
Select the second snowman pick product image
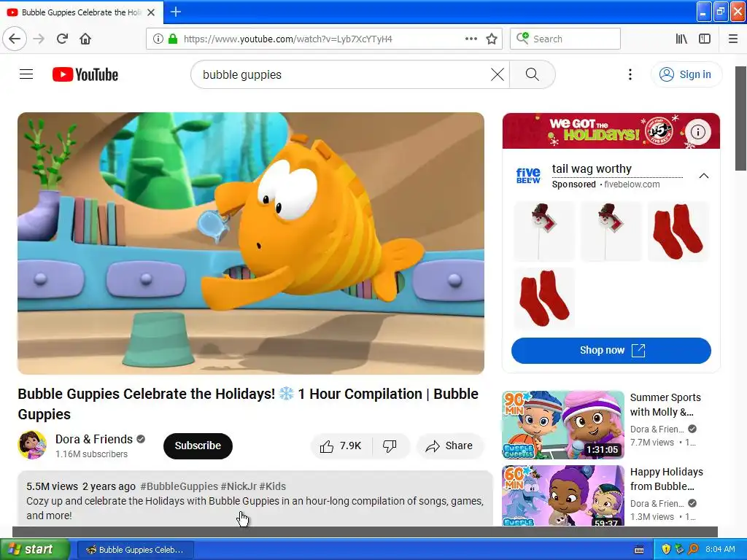(611, 231)
